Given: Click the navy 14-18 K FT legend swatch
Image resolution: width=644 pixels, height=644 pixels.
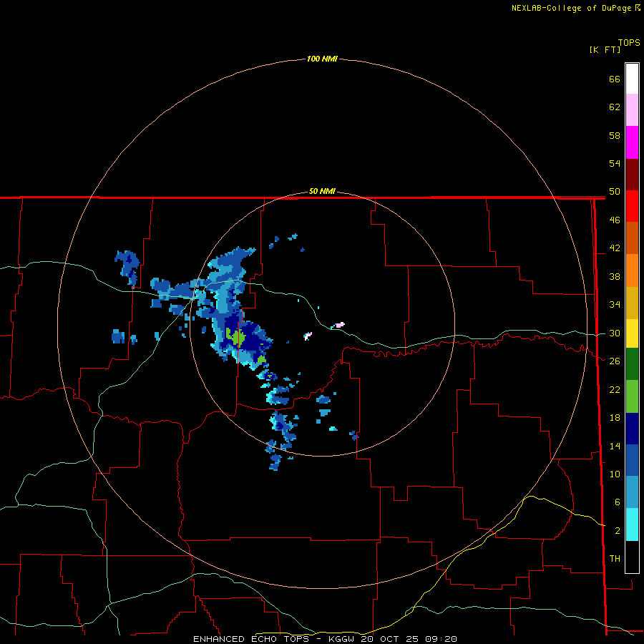Looking at the screenshot, I should pyautogui.click(x=632, y=429).
